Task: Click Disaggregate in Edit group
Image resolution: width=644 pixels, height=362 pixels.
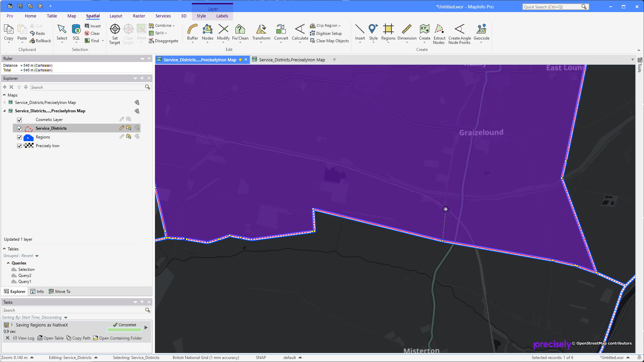Action: [x=163, y=41]
